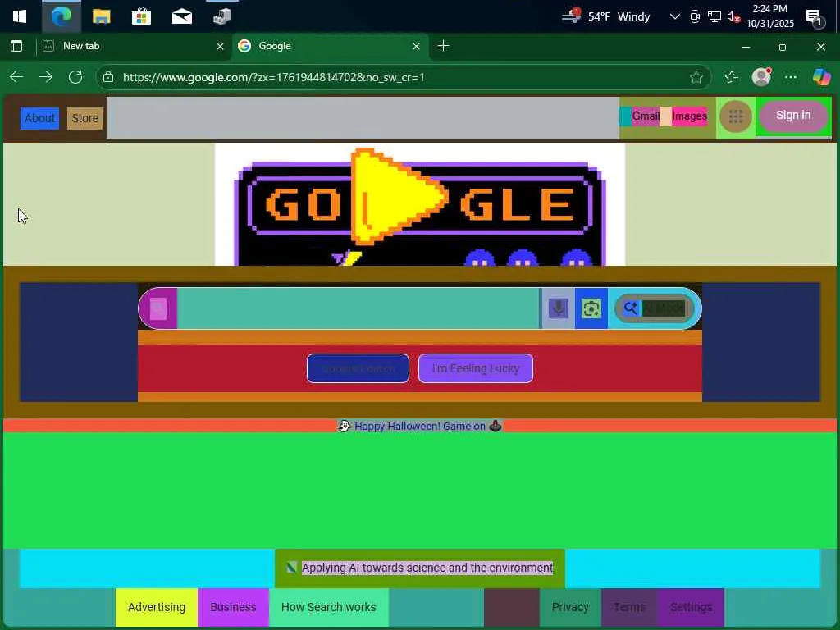Click the clock showing 2:24 PM

(x=769, y=16)
